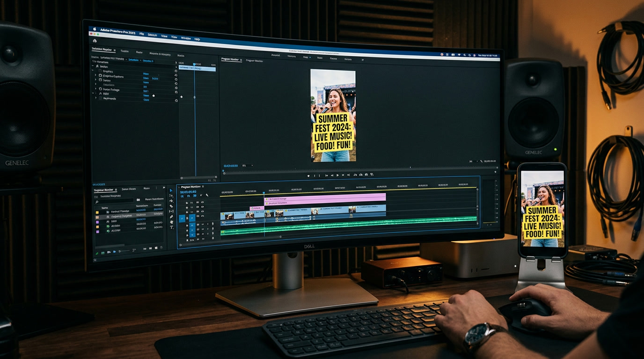Solo the first audio track
Screen dimensions: 644x359
click(208, 224)
